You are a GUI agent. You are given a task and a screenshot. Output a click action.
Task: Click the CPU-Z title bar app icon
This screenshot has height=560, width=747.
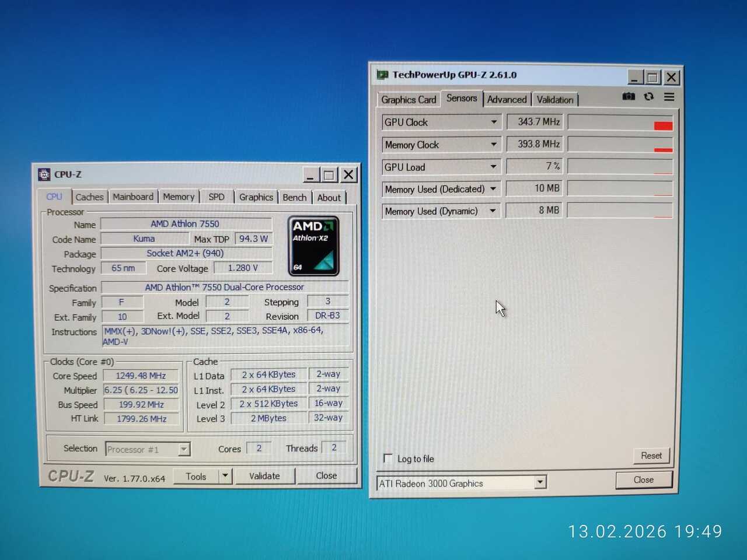(x=44, y=174)
